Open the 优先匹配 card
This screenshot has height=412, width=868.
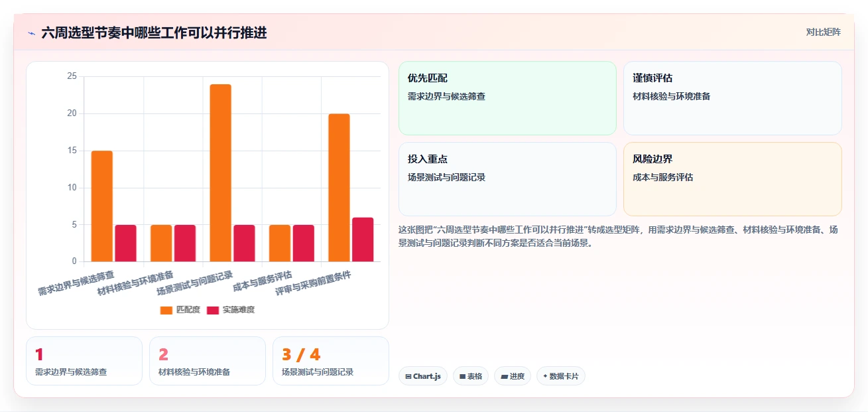pyautogui.click(x=507, y=98)
